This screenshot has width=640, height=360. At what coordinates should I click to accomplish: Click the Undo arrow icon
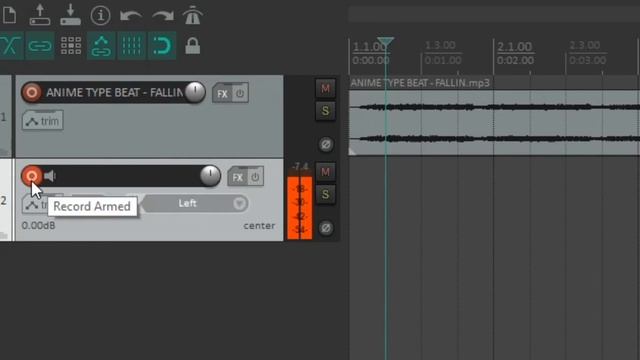131,16
